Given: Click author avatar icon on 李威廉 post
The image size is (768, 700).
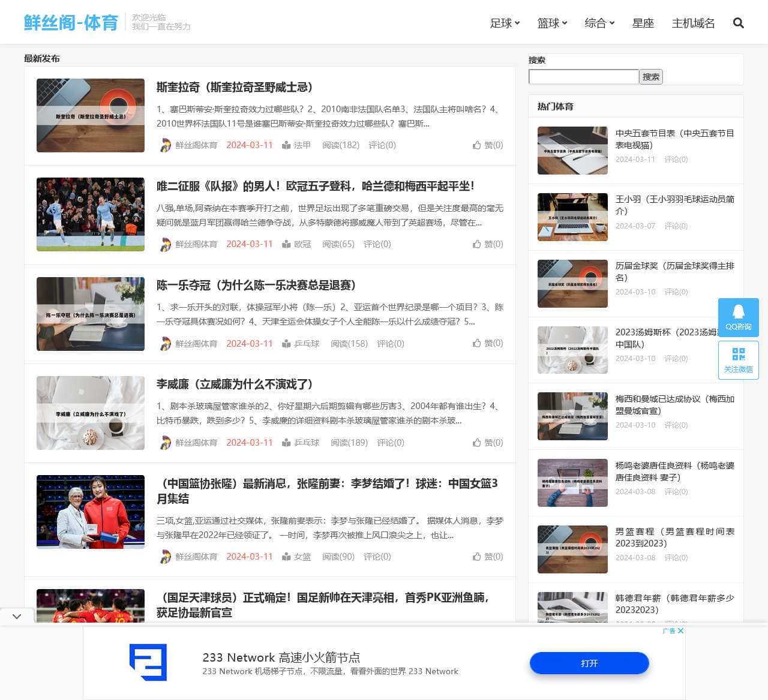Looking at the screenshot, I should [x=165, y=443].
